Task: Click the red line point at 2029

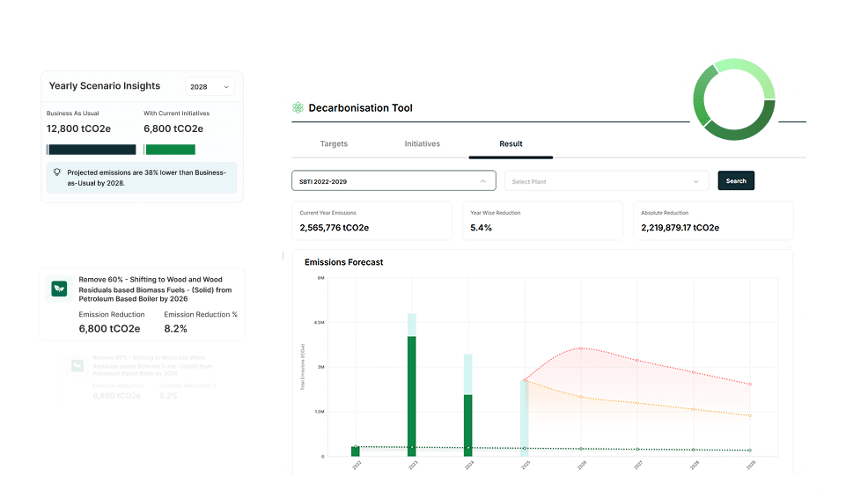Action: click(750, 384)
